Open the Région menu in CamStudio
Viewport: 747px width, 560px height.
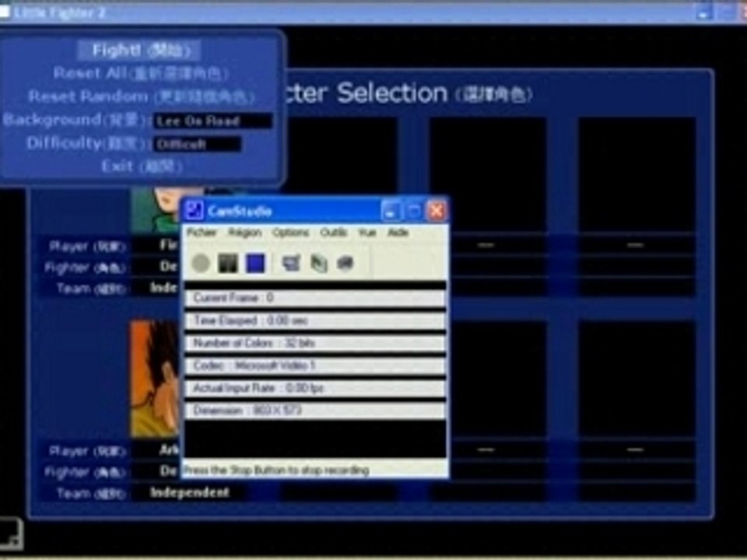click(x=245, y=233)
